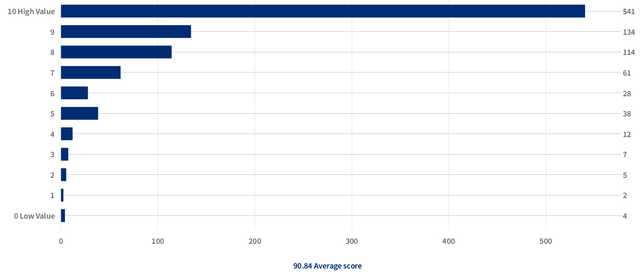Click the count value 38
The height and width of the screenshot is (272, 644).
[626, 113]
